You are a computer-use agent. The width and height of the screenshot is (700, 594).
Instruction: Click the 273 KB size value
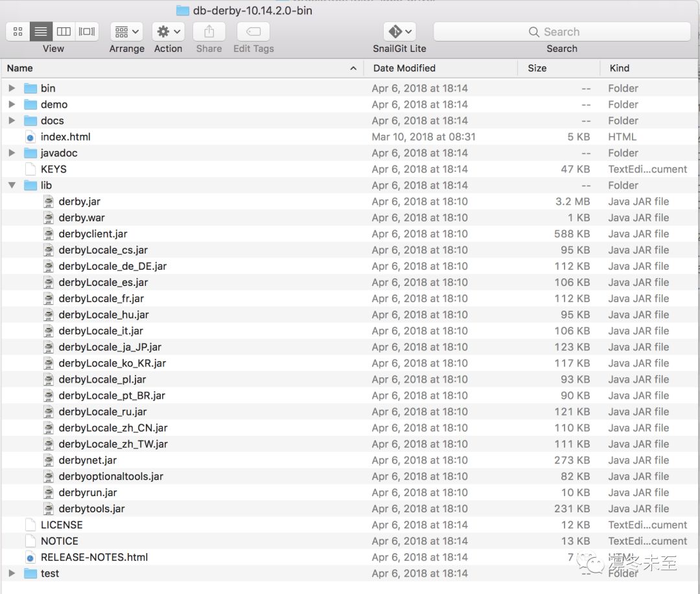coord(572,460)
